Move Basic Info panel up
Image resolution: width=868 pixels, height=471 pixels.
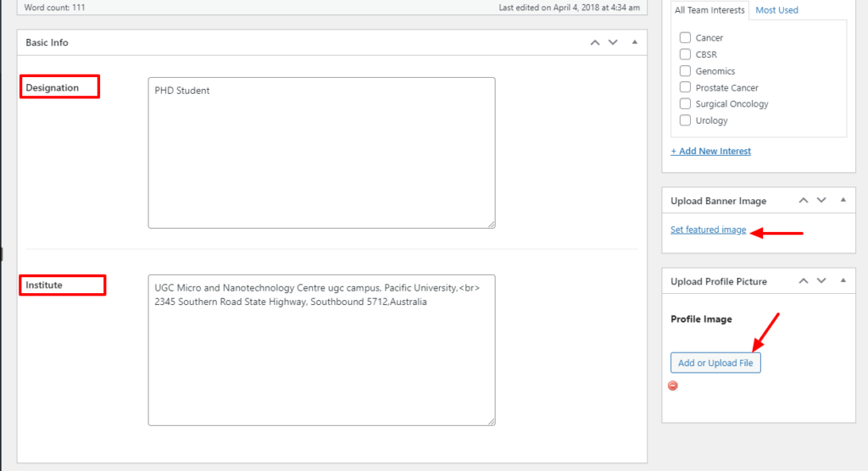595,42
